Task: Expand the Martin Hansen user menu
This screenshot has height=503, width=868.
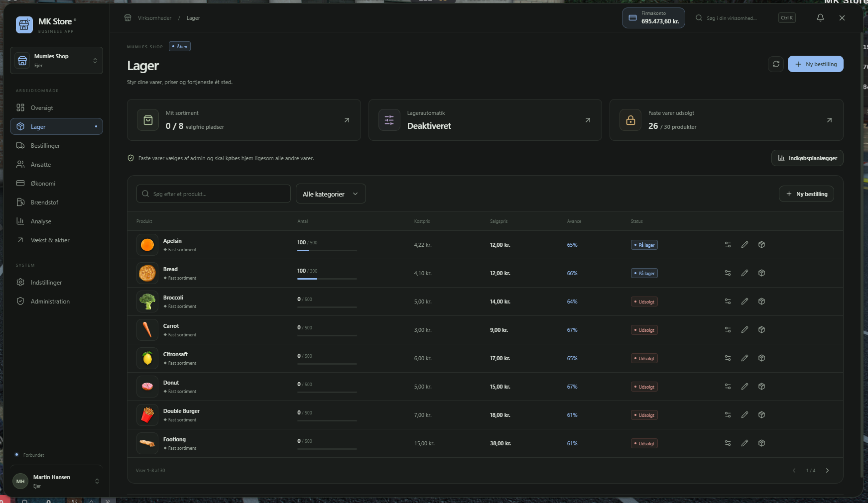Action: pos(56,481)
